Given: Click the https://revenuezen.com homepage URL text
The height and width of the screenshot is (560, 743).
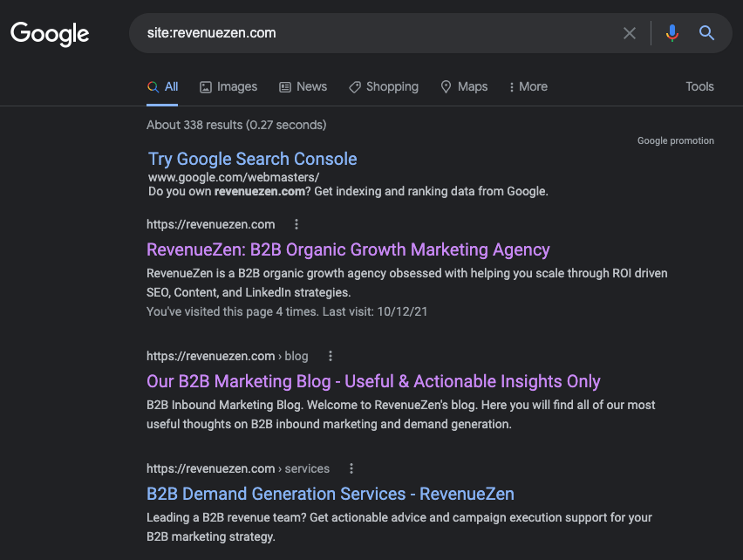Looking at the screenshot, I should [x=210, y=224].
